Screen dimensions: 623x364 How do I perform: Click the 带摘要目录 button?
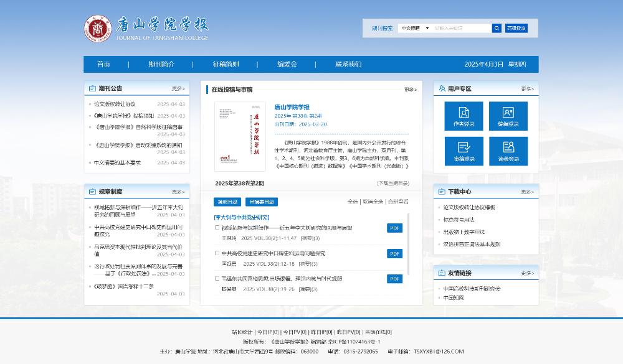pos(261,202)
